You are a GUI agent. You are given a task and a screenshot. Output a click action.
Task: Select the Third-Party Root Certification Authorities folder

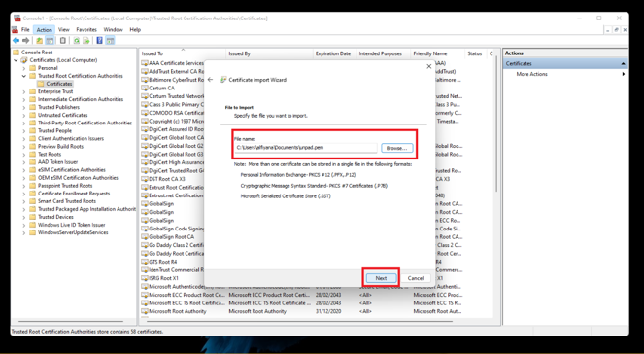click(85, 123)
